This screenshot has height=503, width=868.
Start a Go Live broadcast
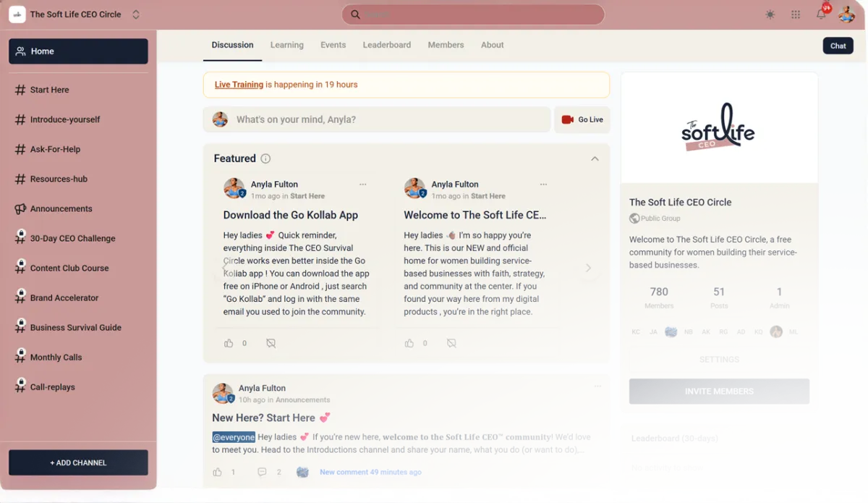[x=582, y=119]
